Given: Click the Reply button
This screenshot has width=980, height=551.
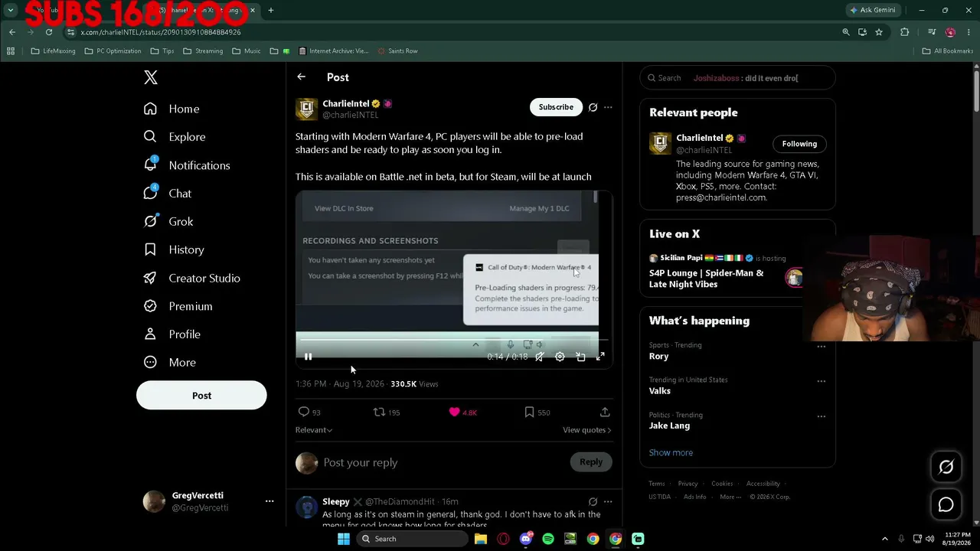Looking at the screenshot, I should (591, 461).
